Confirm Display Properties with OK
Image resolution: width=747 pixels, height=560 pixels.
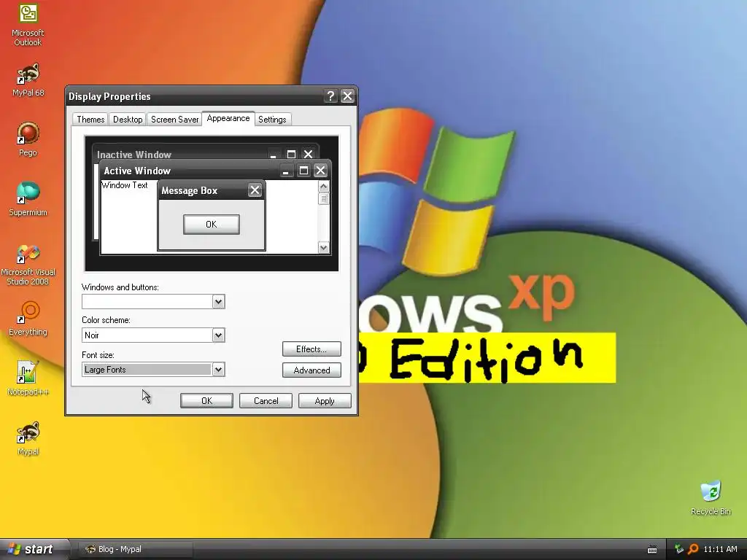pos(206,401)
